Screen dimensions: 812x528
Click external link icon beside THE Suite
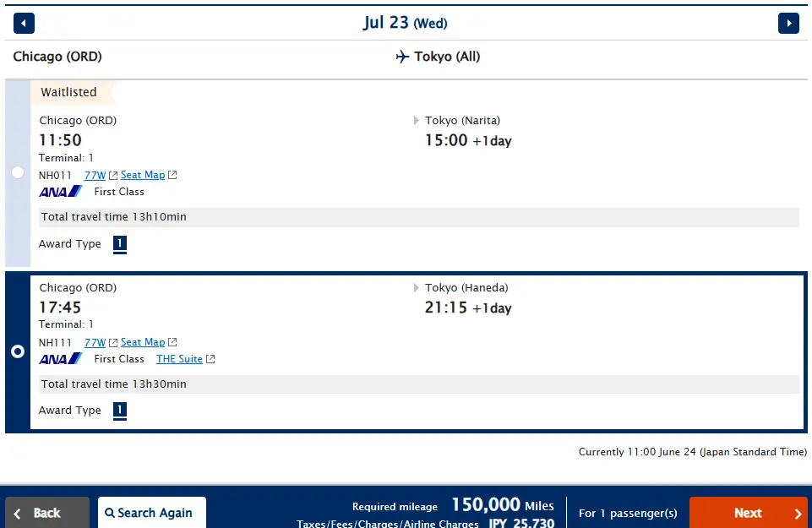coord(210,359)
